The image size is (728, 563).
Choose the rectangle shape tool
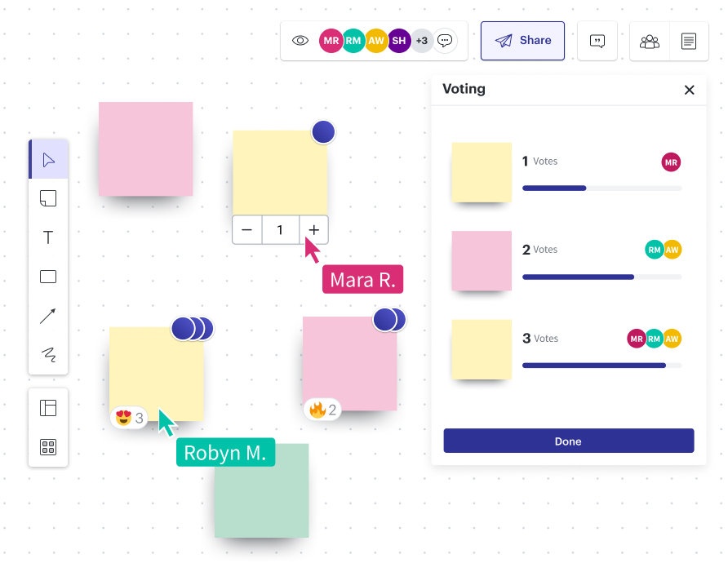[47, 277]
